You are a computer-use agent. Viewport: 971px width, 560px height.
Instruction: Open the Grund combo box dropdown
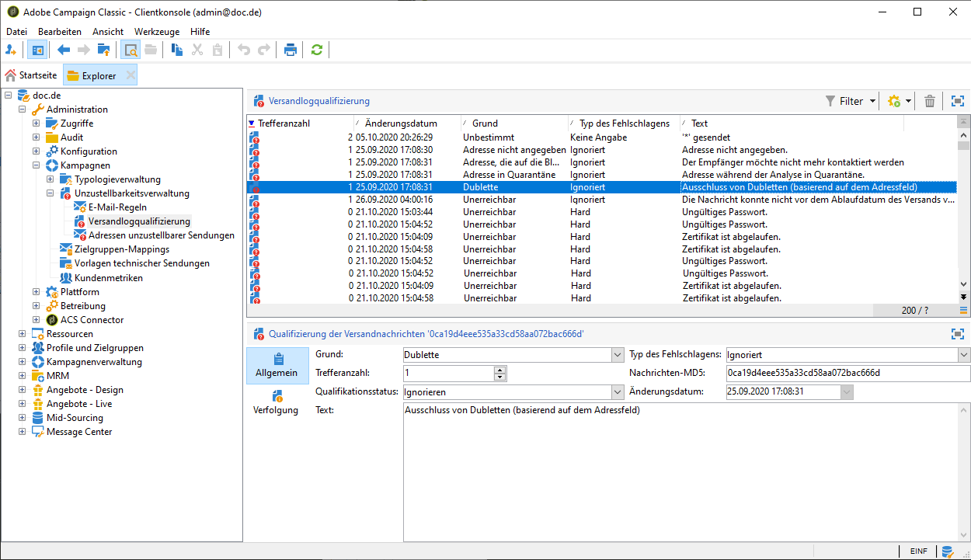coord(618,355)
